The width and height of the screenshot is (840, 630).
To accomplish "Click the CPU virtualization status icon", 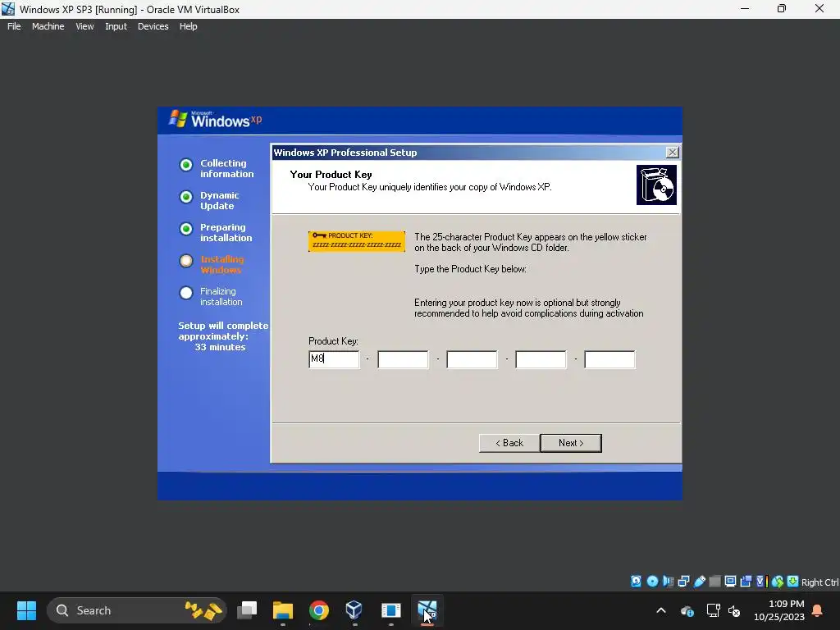I will (762, 582).
